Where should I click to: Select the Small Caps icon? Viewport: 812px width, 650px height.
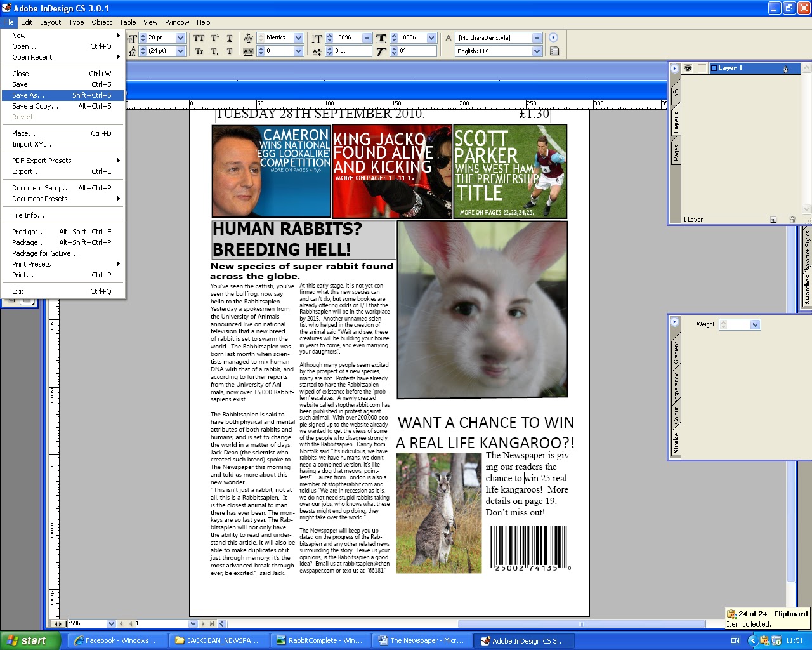tap(199, 51)
